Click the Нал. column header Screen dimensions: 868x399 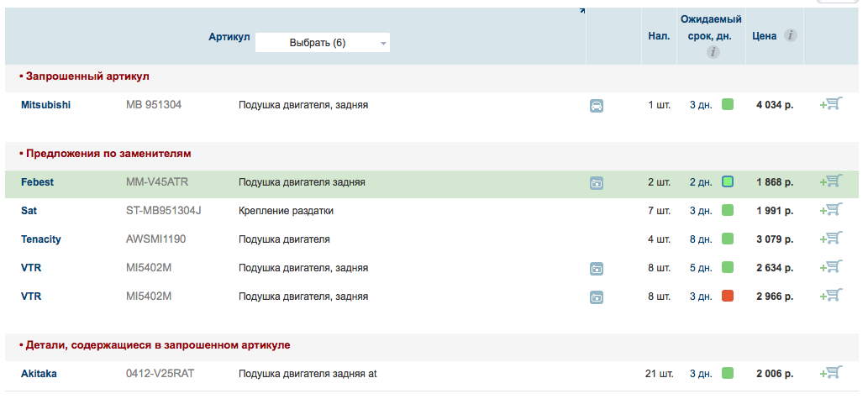coord(659,36)
